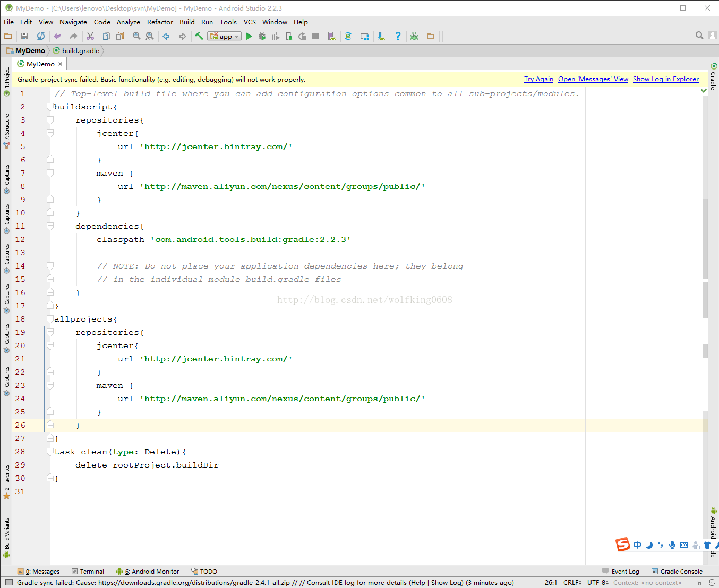Open the Terminal tool window tab
Screen dimensions: 719x588
coord(88,572)
